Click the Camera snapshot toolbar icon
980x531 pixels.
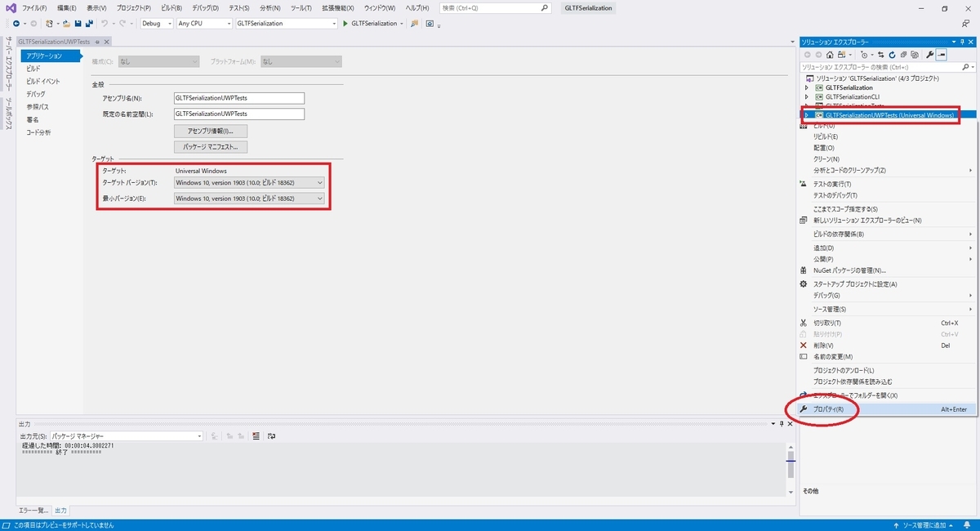pos(430,24)
